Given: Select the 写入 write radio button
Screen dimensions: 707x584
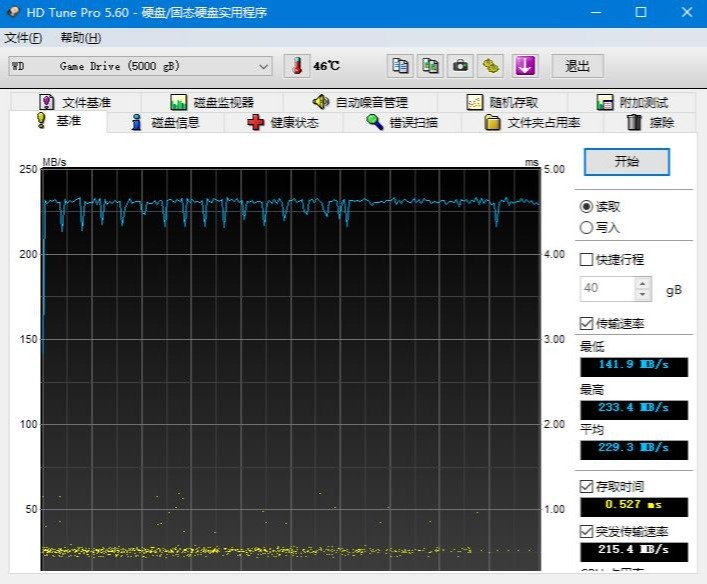Looking at the screenshot, I should point(586,227).
